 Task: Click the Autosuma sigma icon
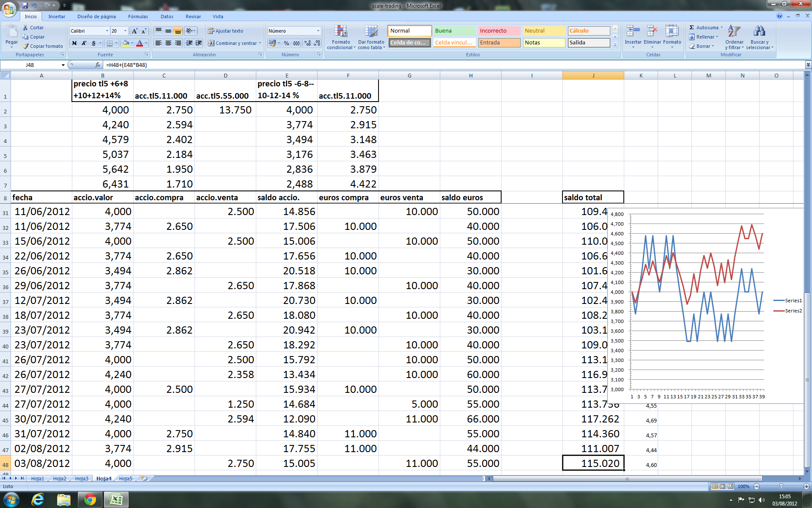pos(692,28)
